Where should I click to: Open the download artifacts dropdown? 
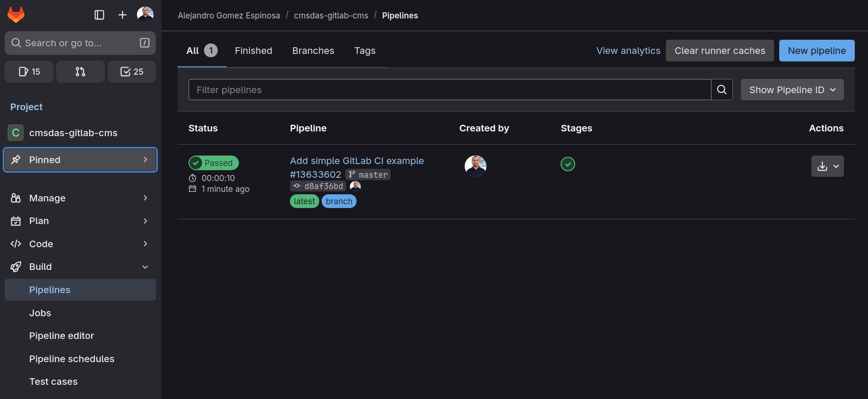[827, 166]
